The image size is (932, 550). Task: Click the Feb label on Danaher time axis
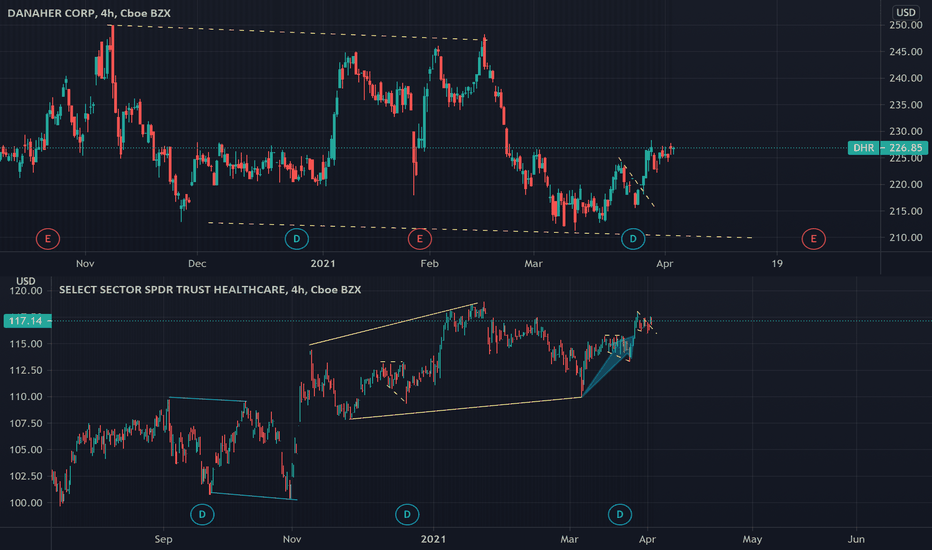pyautogui.click(x=429, y=263)
